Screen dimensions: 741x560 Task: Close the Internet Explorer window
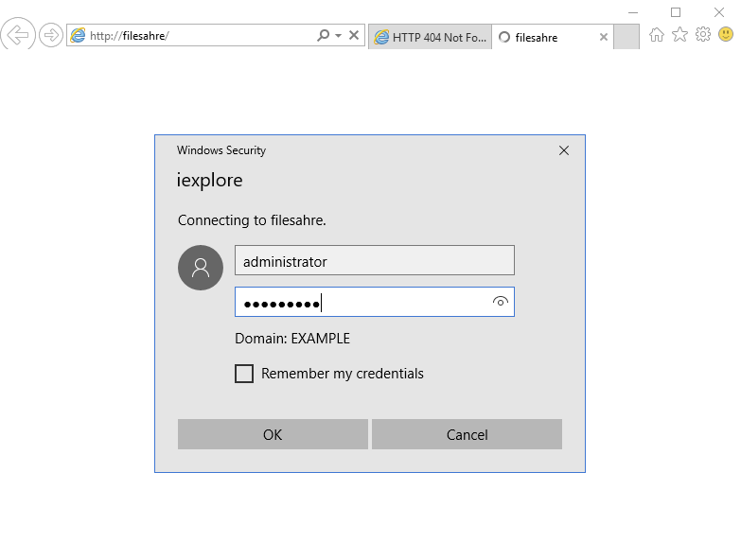[x=719, y=12]
